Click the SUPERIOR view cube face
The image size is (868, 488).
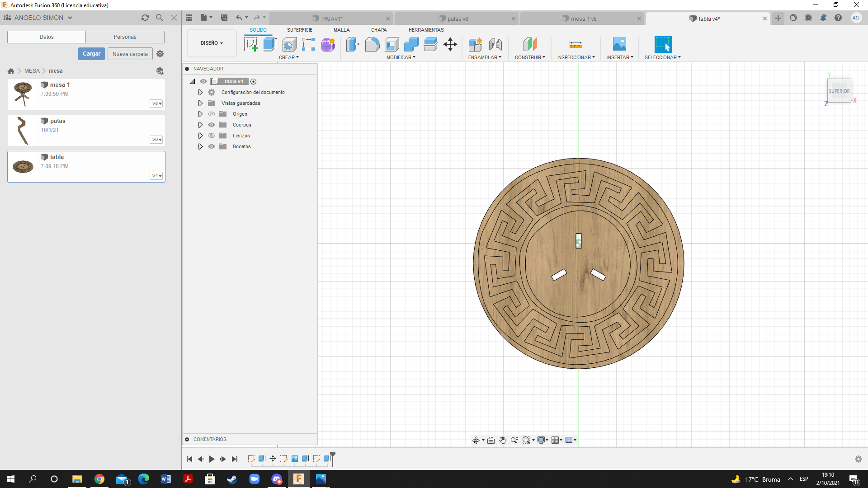point(839,91)
